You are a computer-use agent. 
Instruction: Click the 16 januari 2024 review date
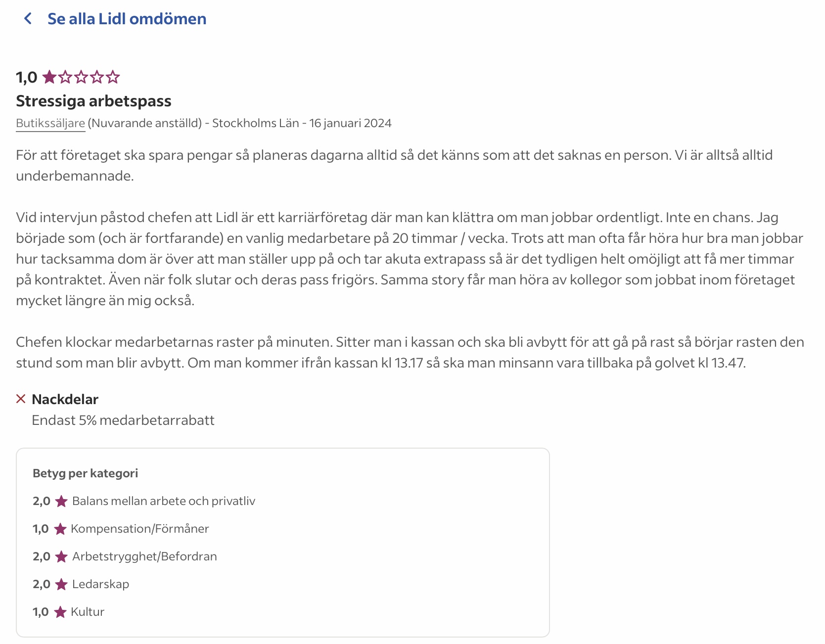pos(350,123)
